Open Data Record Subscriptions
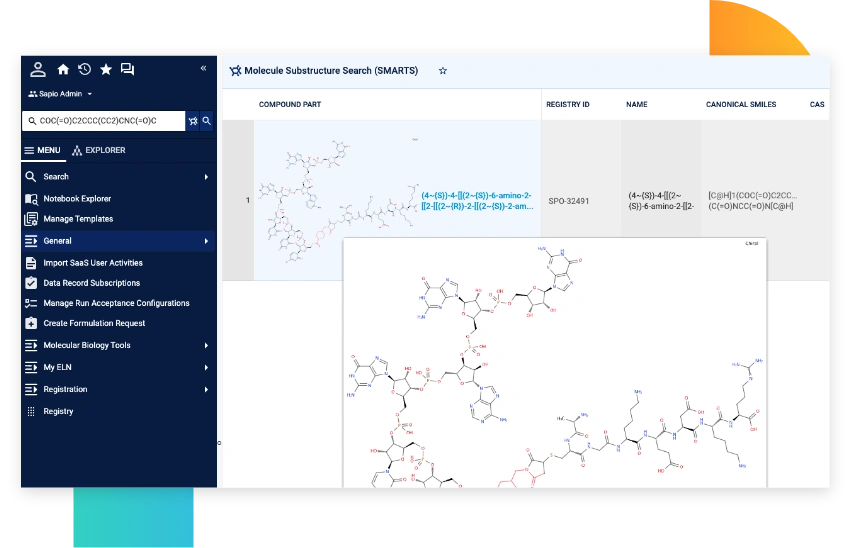Screen dimensions: 852x548 point(118,283)
